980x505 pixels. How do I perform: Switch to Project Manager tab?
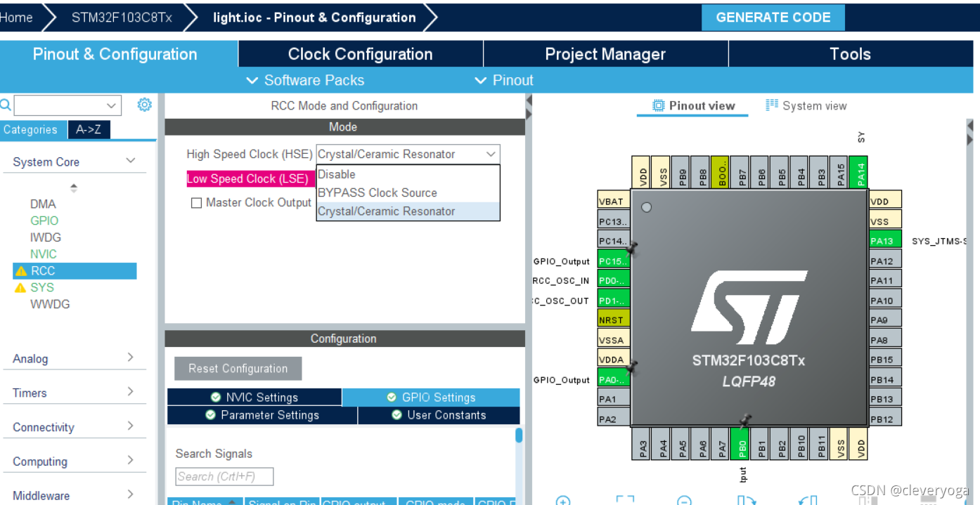coord(605,54)
